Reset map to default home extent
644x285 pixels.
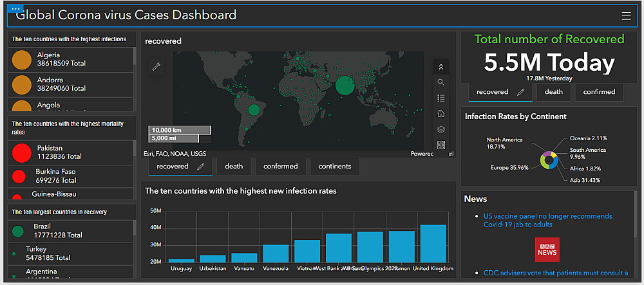pos(440,114)
